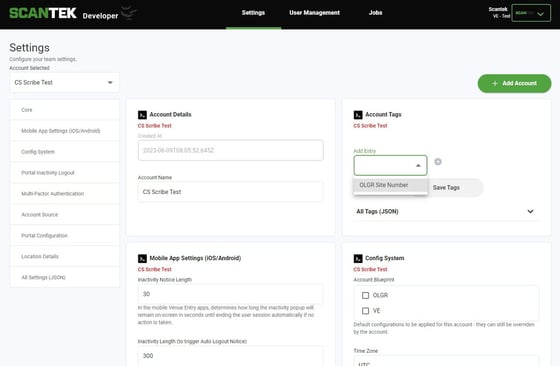Click the Add Account button
This screenshot has width=560, height=366.
[514, 83]
